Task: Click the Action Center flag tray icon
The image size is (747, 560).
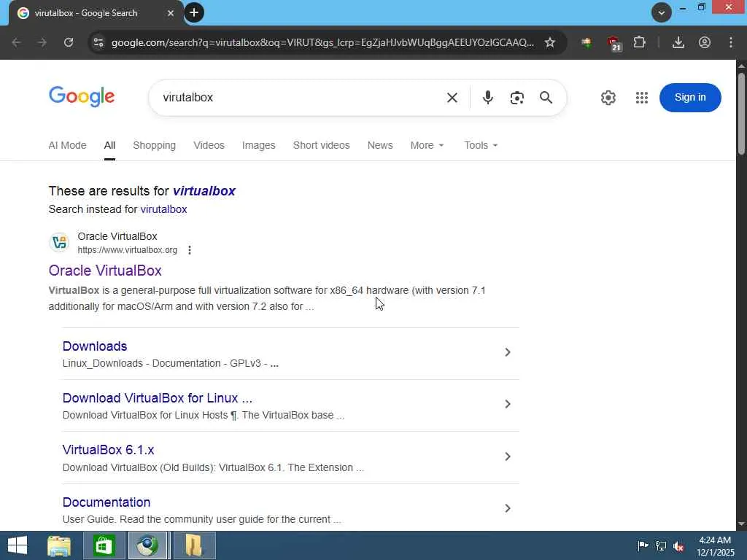Action: point(643,545)
